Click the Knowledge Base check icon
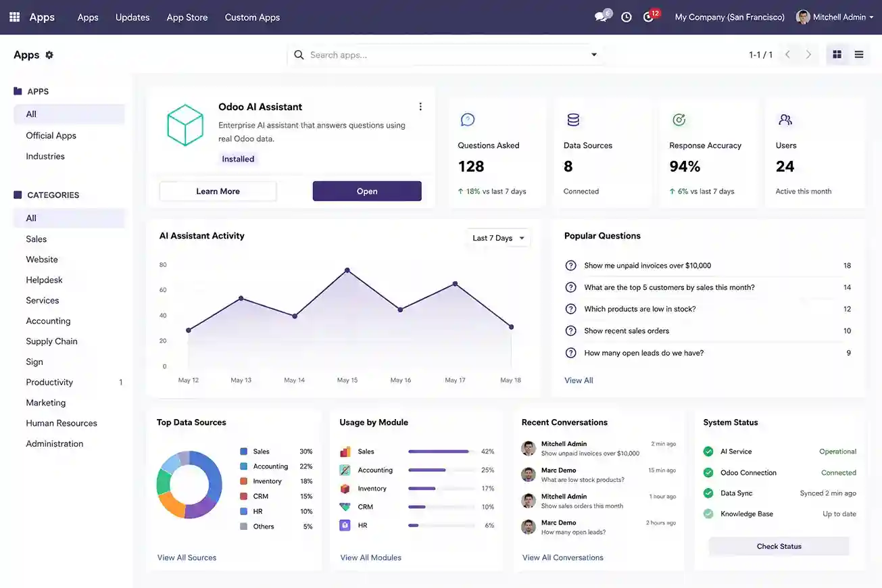 (708, 514)
